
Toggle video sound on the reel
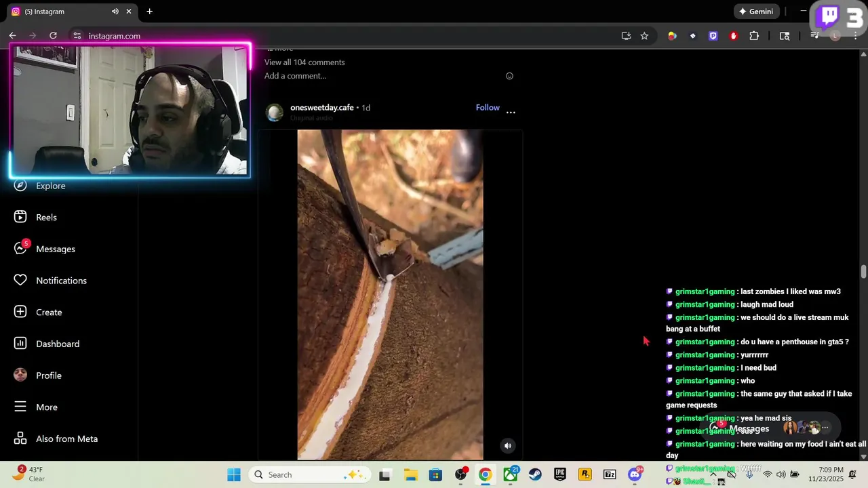tap(507, 445)
